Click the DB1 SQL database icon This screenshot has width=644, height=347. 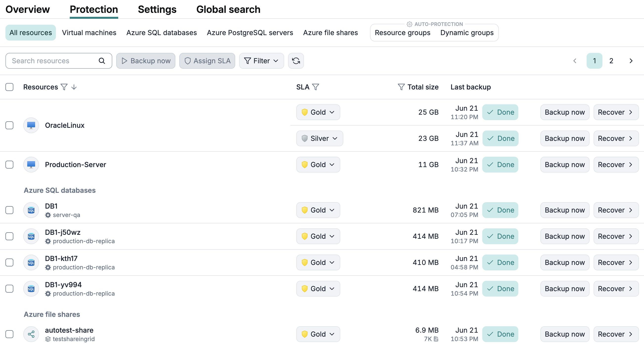click(31, 210)
